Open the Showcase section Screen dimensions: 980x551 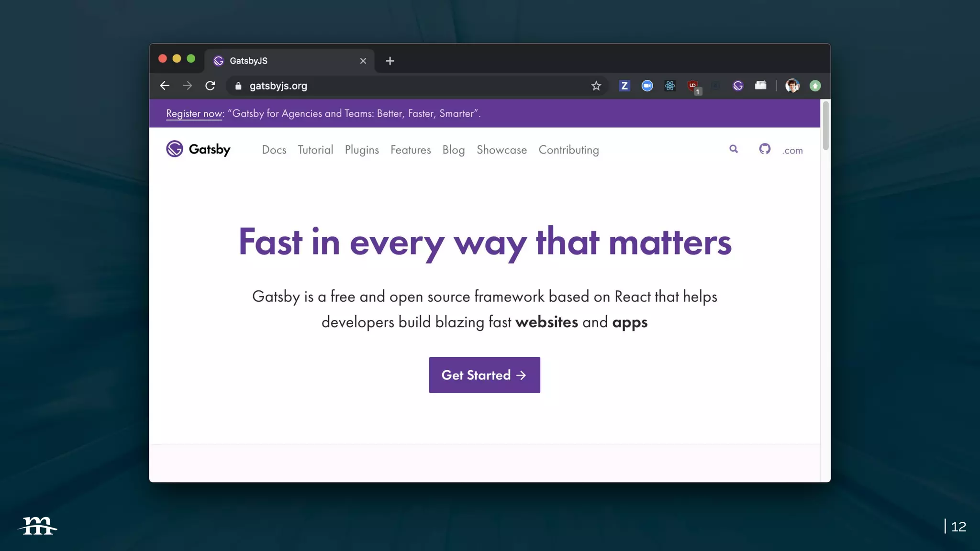tap(501, 150)
